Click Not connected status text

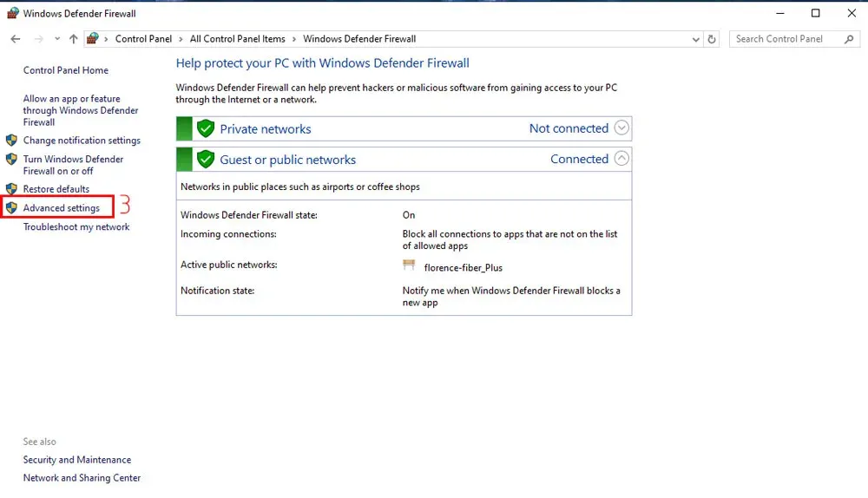[569, 128]
